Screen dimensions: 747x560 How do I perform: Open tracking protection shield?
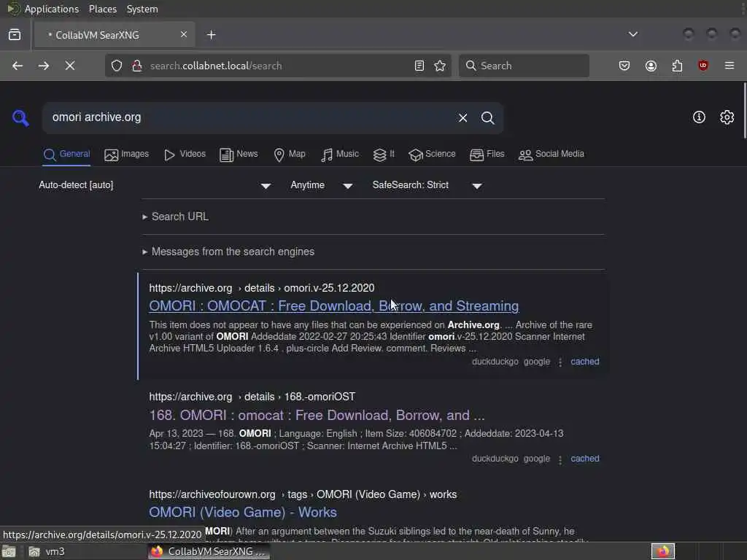click(117, 66)
